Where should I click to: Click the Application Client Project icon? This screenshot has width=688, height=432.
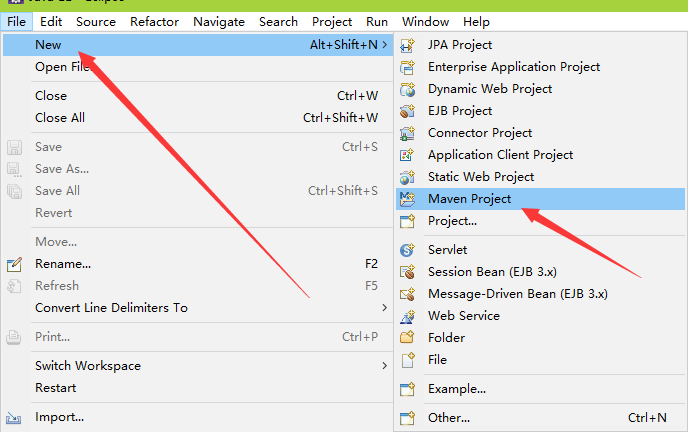tap(407, 155)
